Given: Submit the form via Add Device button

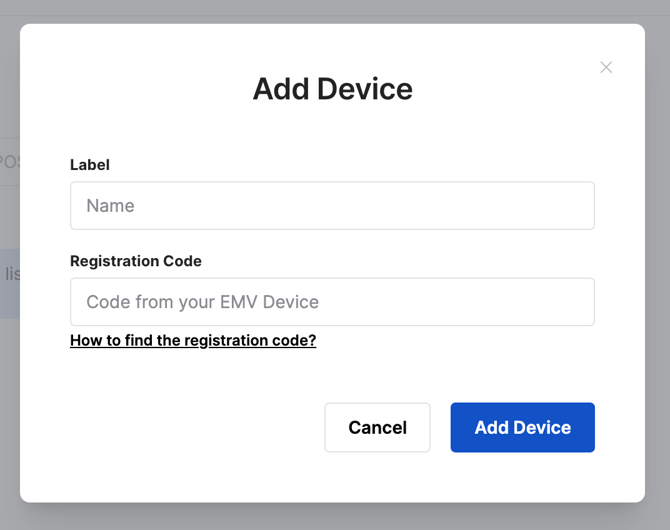Looking at the screenshot, I should click(523, 427).
